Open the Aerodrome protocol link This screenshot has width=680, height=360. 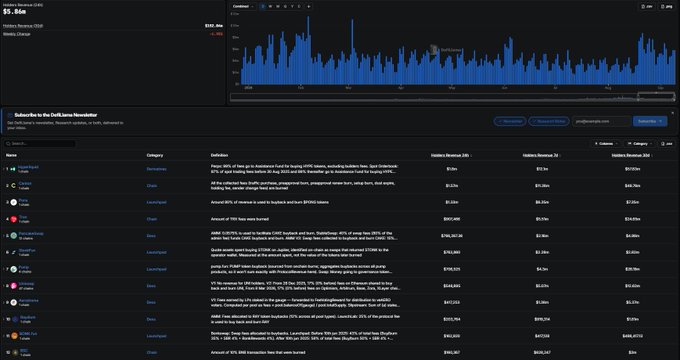[x=28, y=301]
